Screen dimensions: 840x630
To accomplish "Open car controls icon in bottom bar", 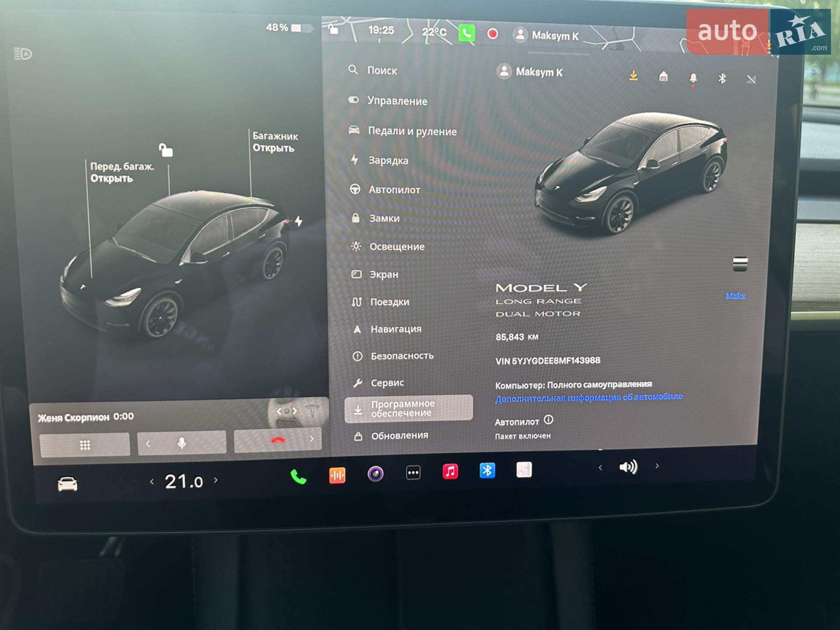I will (x=67, y=484).
